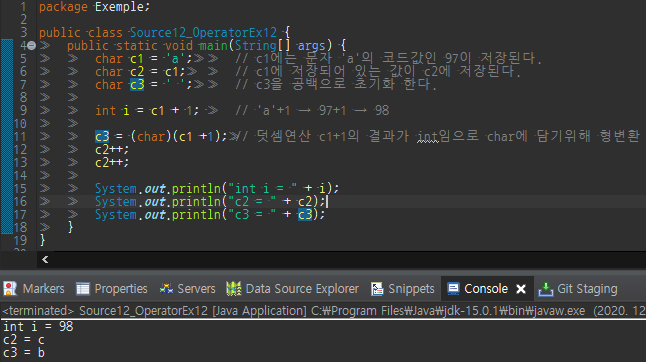Click the Servers tab icon
The width and height of the screenshot is (646, 362).
tap(166, 289)
